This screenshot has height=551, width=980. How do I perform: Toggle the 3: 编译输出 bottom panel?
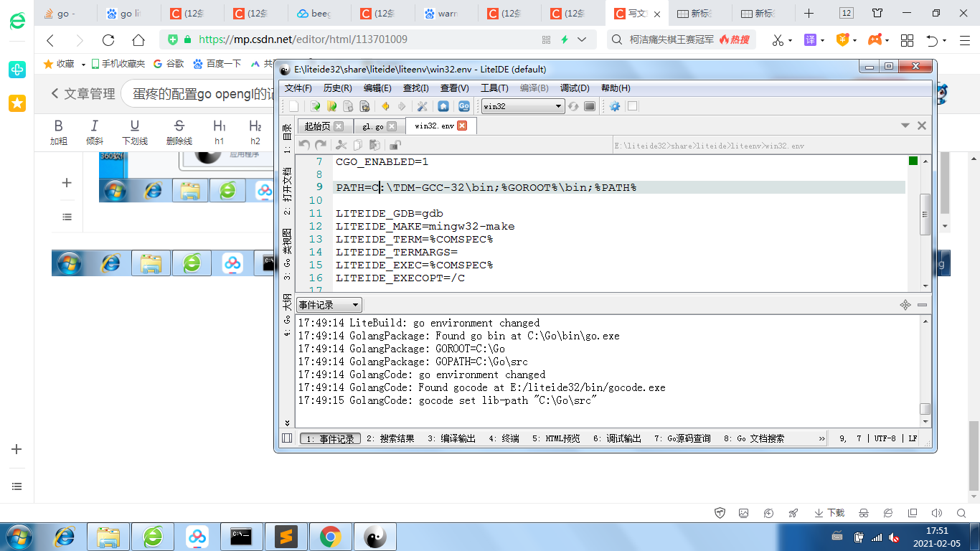coord(451,438)
